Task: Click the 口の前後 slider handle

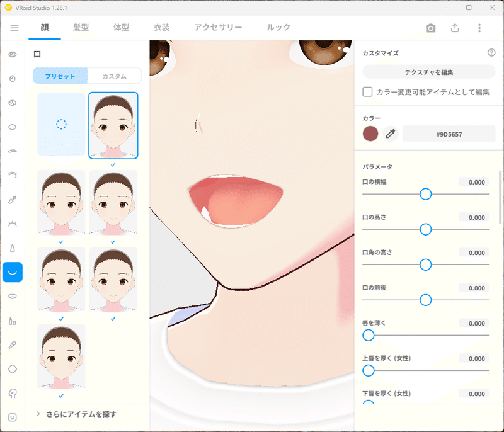Action: tap(426, 300)
